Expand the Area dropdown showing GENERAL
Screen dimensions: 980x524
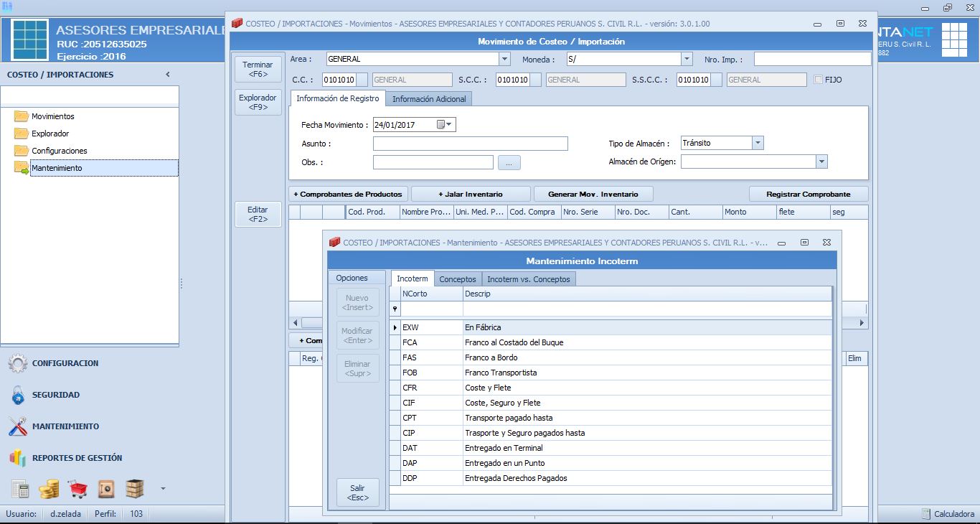(504, 60)
